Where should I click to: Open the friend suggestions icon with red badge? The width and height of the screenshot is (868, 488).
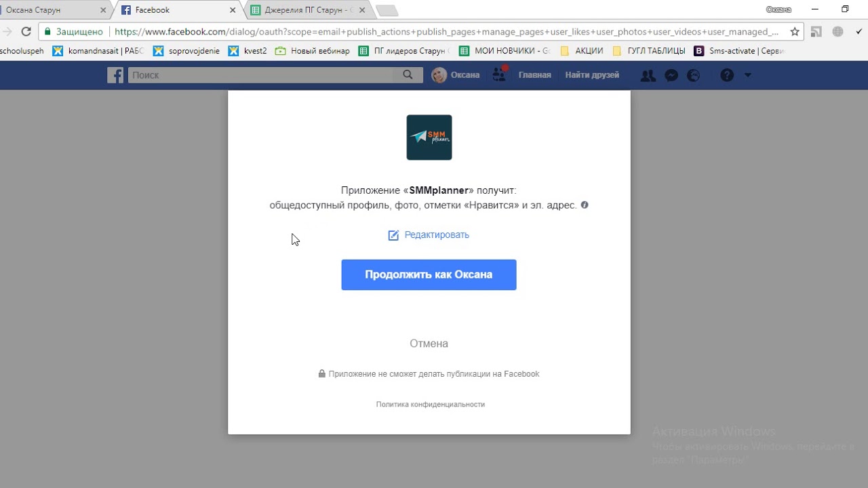click(x=500, y=75)
